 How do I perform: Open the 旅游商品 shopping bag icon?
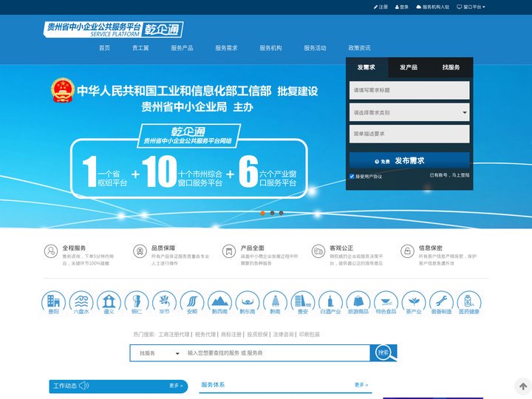358,303
